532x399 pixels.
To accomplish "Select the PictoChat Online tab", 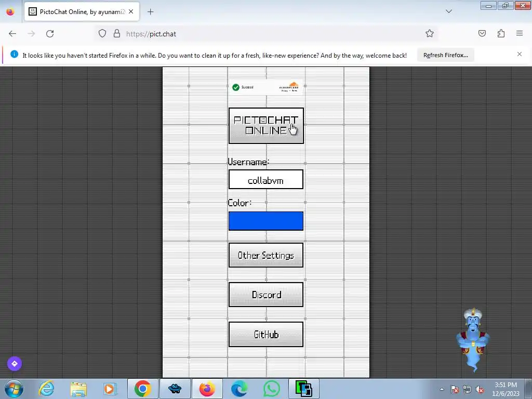I will click(82, 11).
